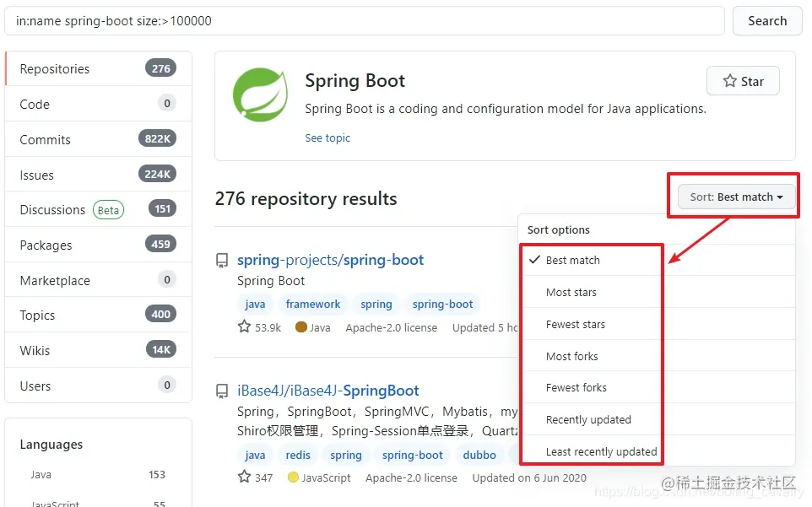Click the java tag on iBase4J repo

coord(255,455)
